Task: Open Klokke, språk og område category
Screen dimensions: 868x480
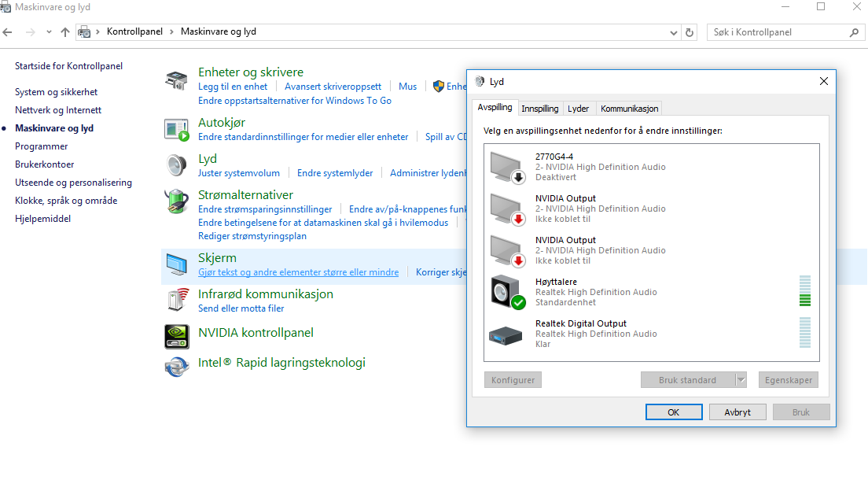Action: 66,201
